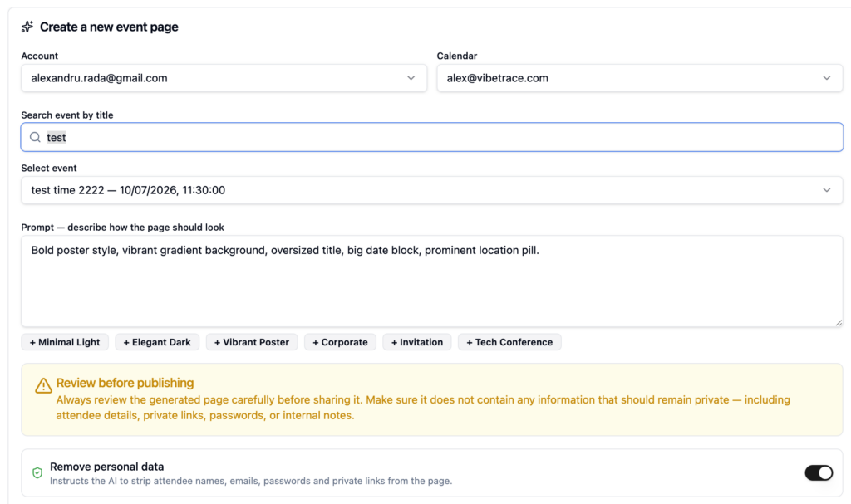Viewport: 851px width, 504px height.
Task: Add the Elegant Dark preset
Action: click(157, 342)
